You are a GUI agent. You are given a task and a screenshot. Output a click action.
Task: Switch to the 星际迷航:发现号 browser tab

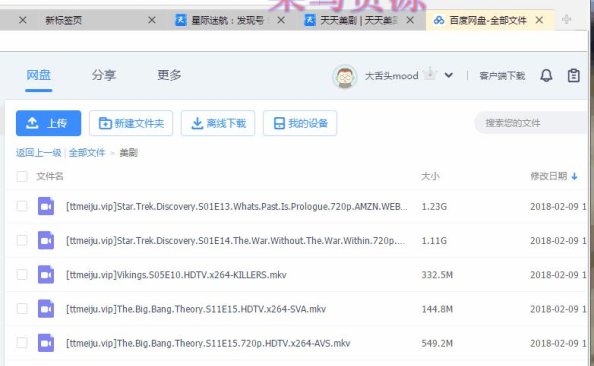227,20
